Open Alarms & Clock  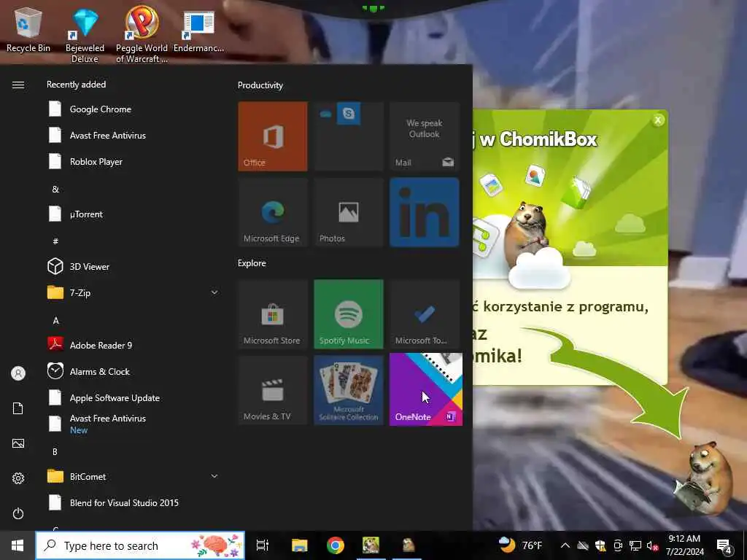click(x=133, y=371)
